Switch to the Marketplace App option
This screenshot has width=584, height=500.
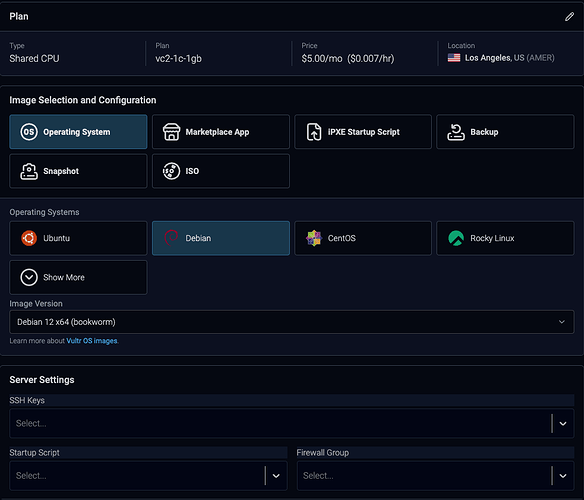point(220,132)
